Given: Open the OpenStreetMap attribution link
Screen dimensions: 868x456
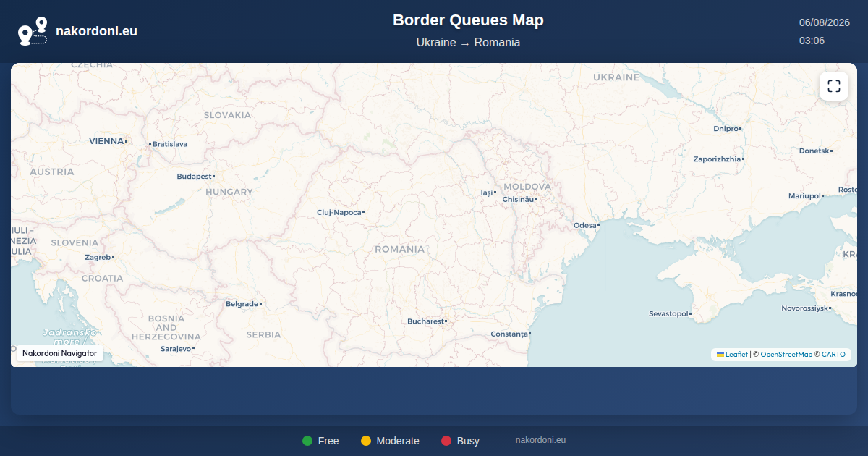Looking at the screenshot, I should 786,355.
